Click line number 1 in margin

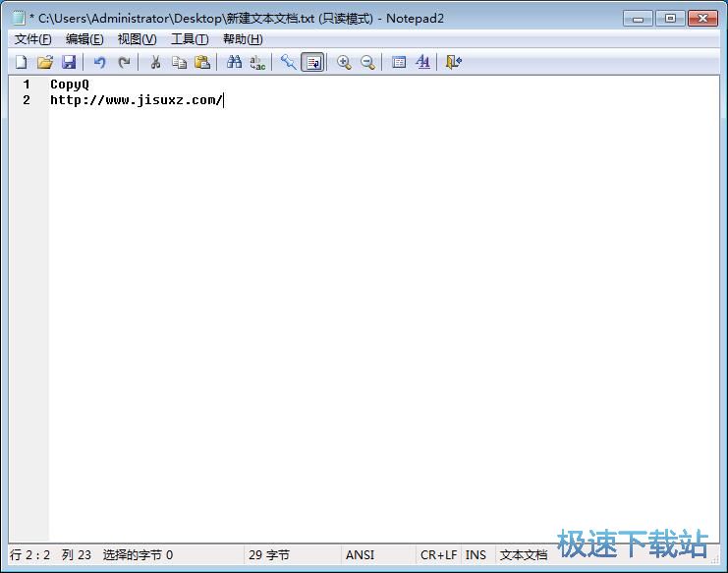tap(27, 85)
